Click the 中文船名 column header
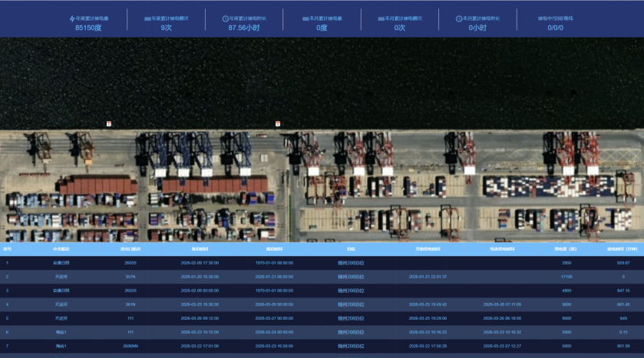 (61, 249)
